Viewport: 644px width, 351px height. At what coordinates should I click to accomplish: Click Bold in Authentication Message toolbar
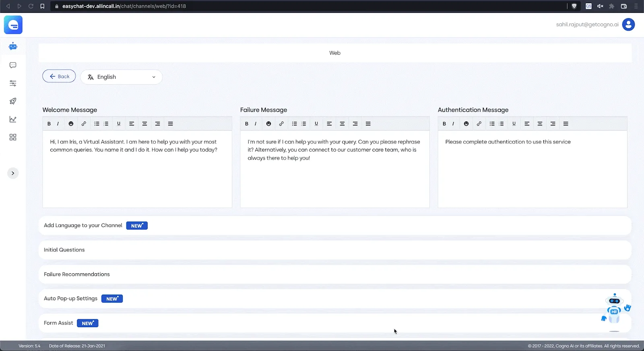[444, 124]
